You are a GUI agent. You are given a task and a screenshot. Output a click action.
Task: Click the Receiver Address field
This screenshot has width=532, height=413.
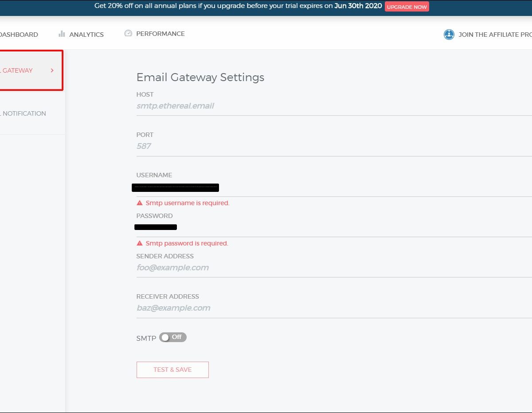point(332,308)
